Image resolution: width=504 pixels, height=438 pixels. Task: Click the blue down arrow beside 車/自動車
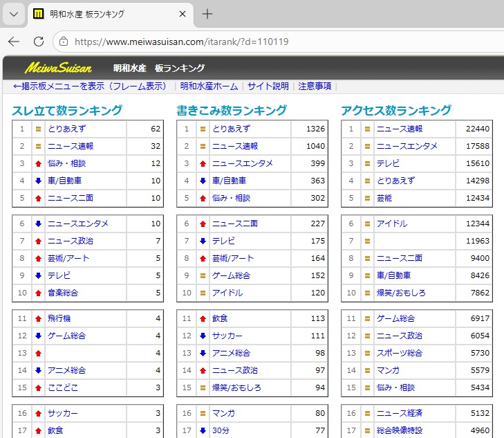[x=39, y=181]
